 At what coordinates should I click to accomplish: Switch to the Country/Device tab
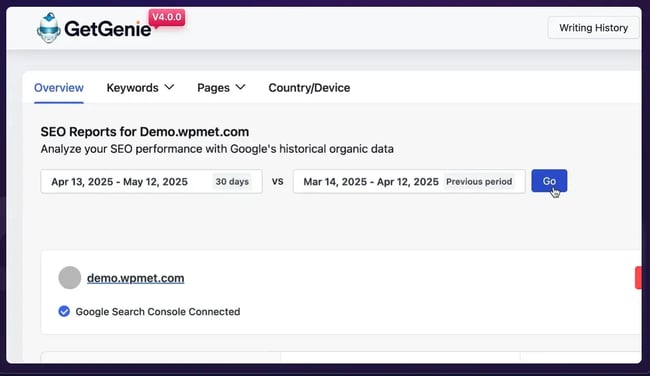point(309,88)
